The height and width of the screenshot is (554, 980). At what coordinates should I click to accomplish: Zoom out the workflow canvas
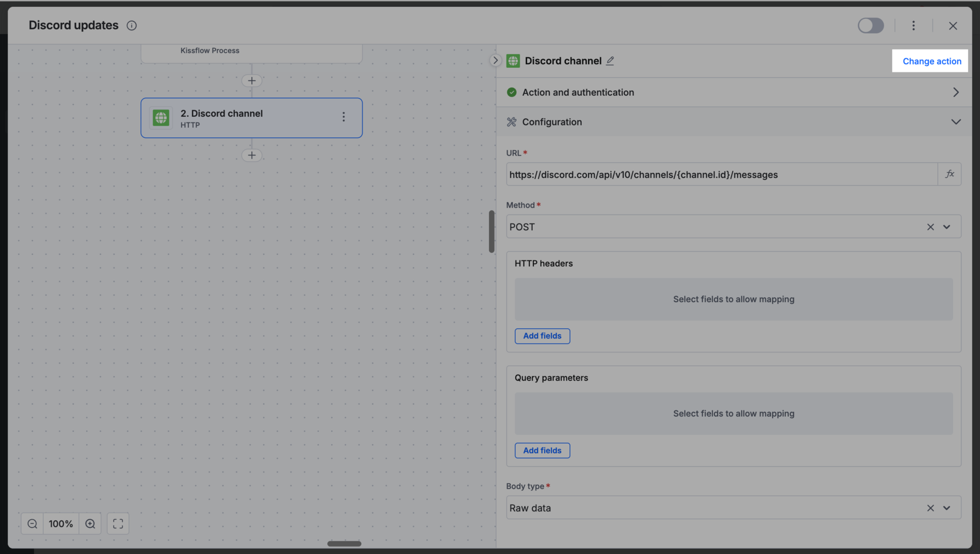pyautogui.click(x=32, y=524)
